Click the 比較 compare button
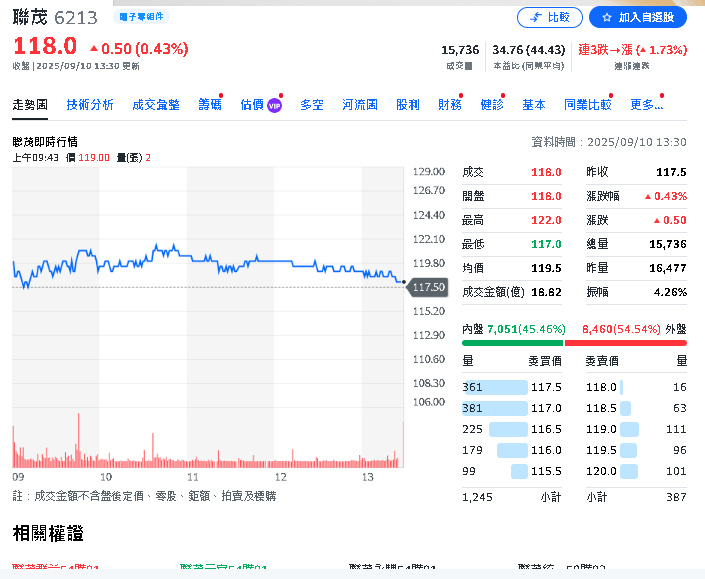 549,18
